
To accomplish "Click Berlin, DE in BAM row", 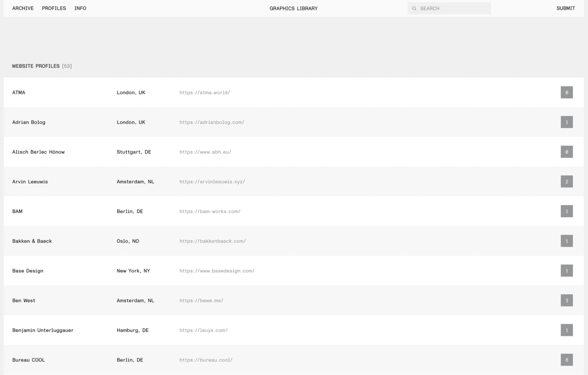I will click(130, 211).
